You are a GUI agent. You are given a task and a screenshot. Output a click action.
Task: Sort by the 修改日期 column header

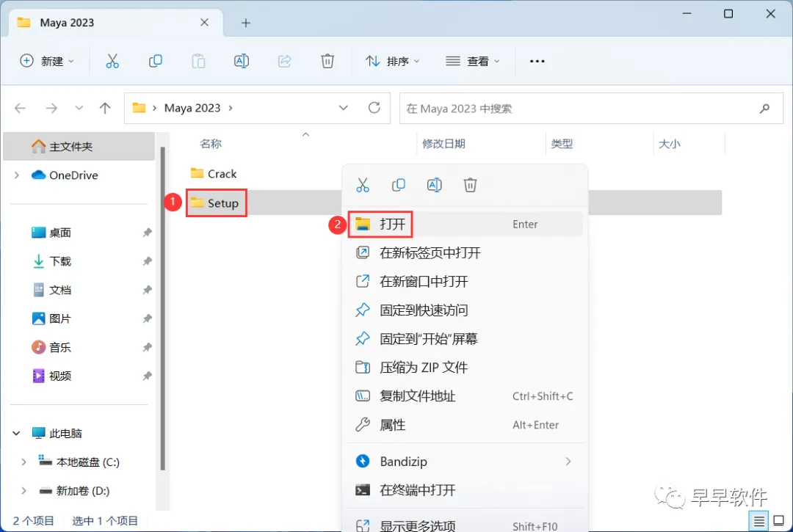443,144
